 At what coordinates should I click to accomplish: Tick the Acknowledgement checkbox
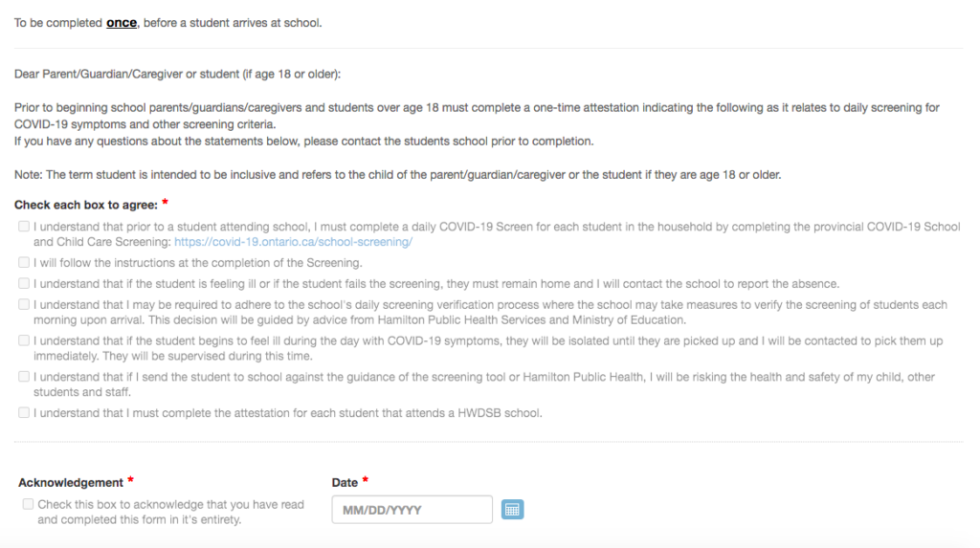tap(28, 504)
